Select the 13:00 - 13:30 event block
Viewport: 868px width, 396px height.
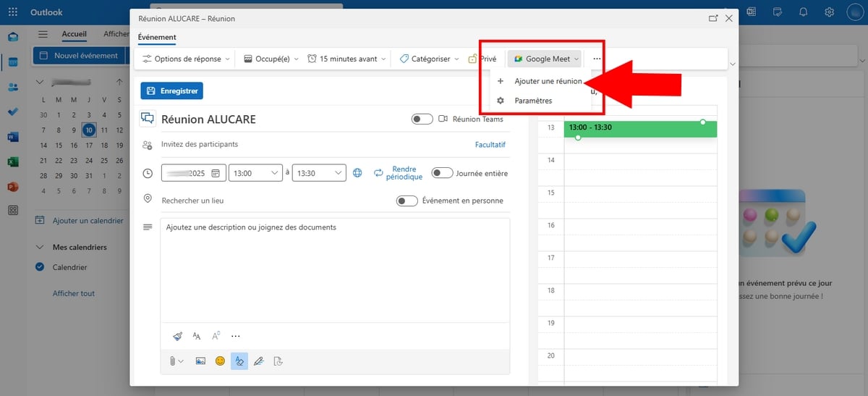tap(640, 129)
